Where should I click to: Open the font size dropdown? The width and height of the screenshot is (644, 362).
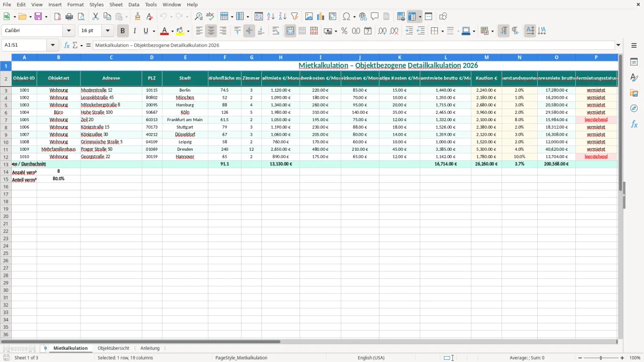(x=107, y=31)
